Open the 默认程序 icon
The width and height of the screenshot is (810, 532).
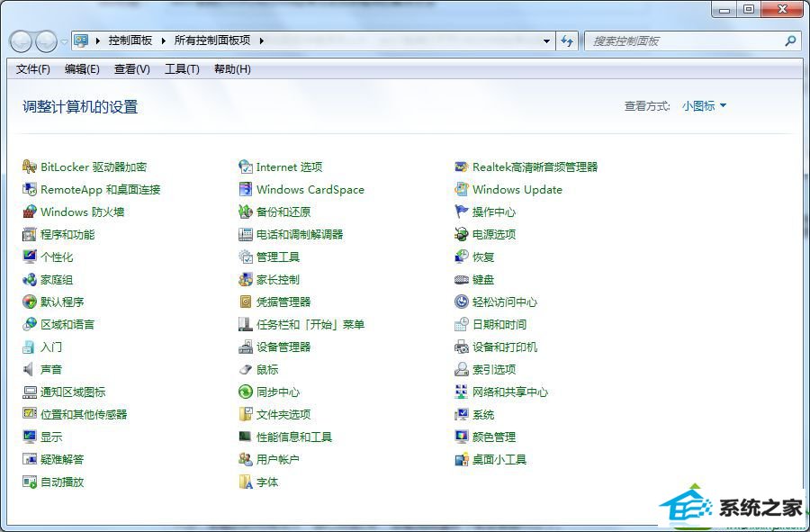coord(30,302)
